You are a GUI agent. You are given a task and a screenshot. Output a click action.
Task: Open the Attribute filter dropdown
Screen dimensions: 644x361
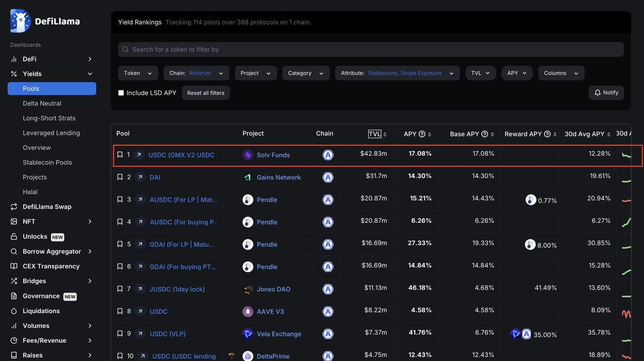click(397, 73)
